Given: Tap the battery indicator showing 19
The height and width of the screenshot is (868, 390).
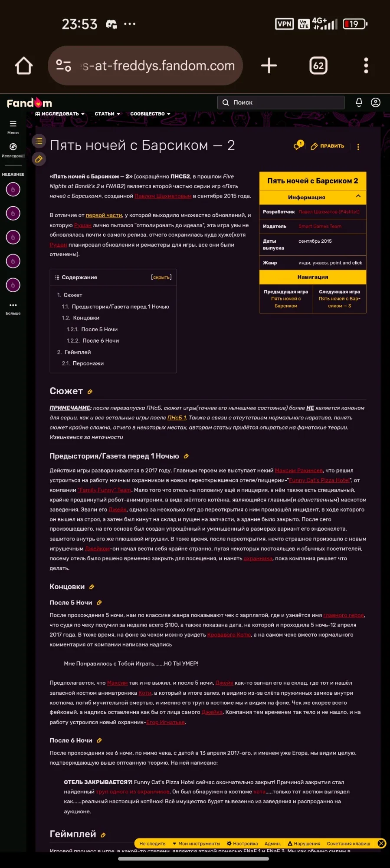Looking at the screenshot, I should click(355, 24).
